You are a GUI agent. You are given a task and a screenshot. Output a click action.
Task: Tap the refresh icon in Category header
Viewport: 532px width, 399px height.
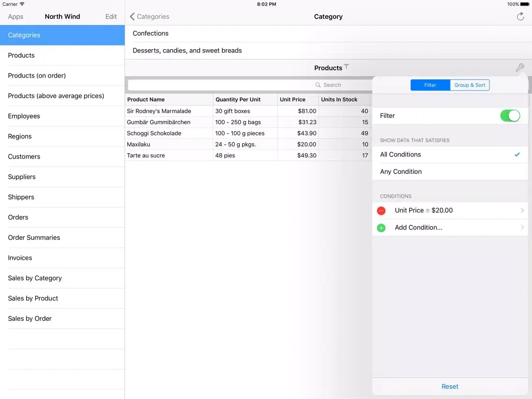[520, 16]
